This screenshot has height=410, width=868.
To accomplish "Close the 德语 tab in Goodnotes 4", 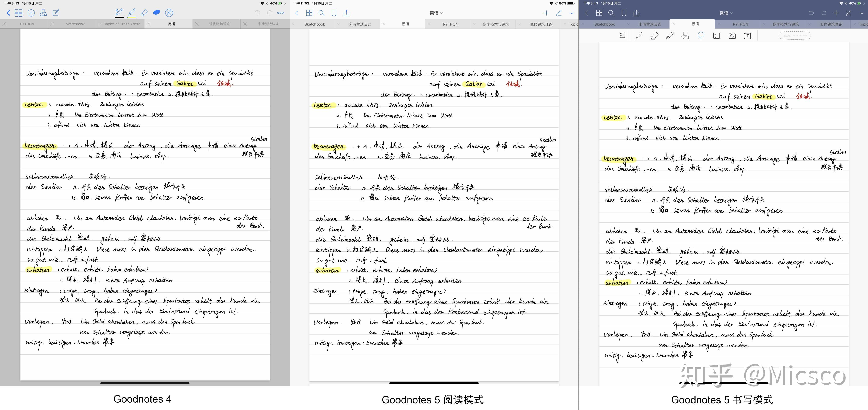I will coord(149,24).
